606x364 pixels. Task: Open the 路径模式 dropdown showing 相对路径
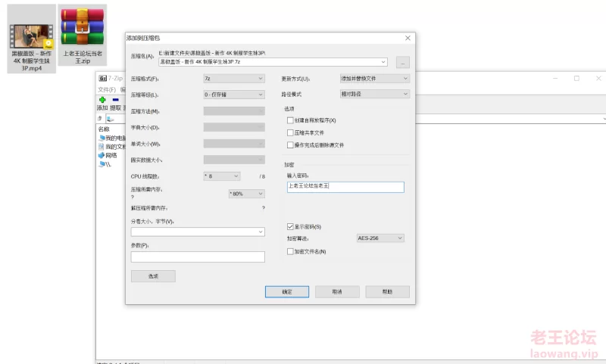pos(374,94)
